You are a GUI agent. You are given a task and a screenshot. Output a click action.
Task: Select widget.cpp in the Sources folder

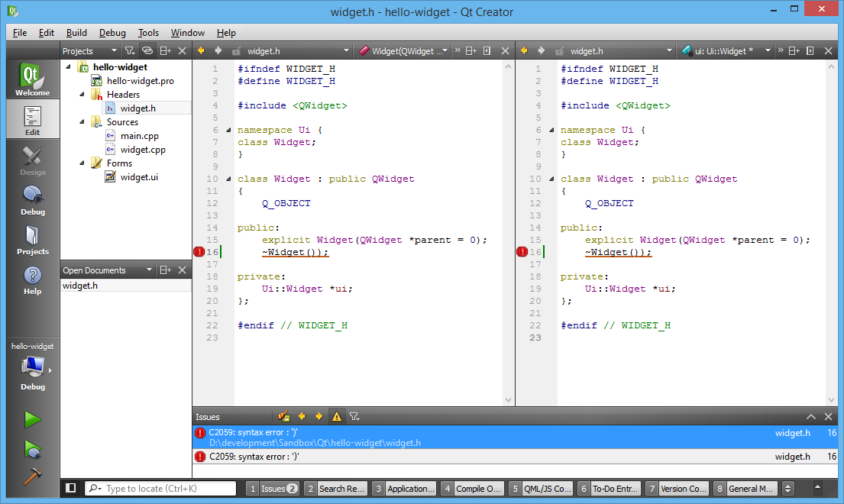pos(143,150)
